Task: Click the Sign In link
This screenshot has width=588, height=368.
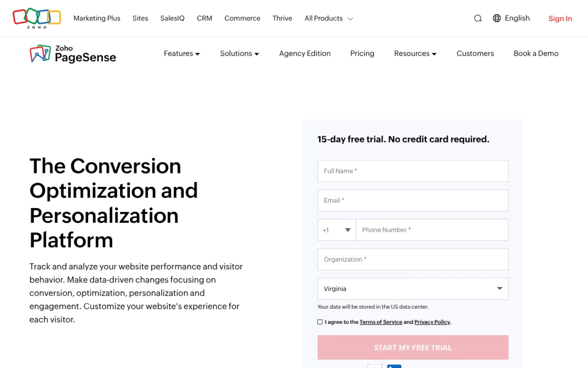Action: point(560,18)
